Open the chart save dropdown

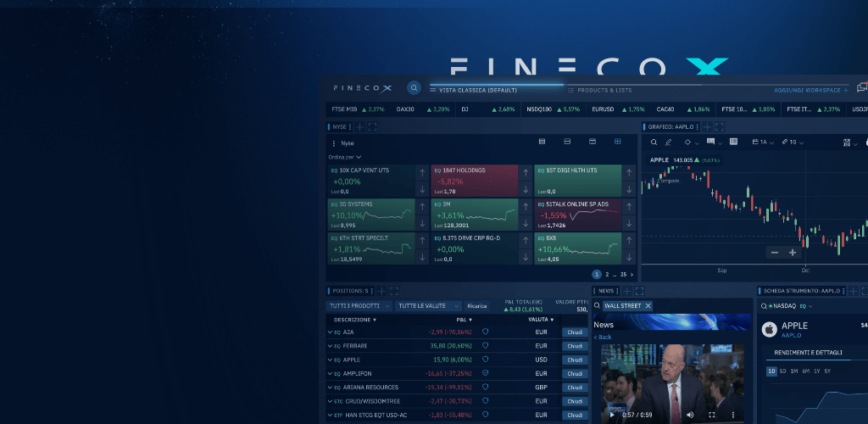[850, 142]
